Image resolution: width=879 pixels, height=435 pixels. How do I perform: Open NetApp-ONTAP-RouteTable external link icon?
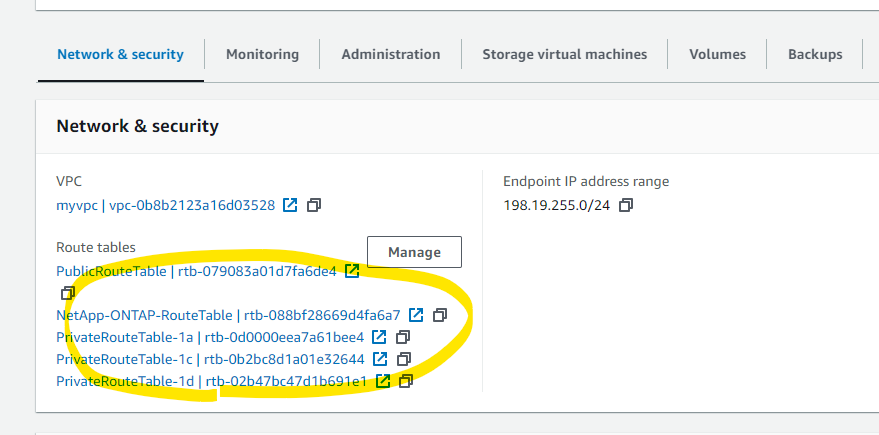(x=416, y=315)
